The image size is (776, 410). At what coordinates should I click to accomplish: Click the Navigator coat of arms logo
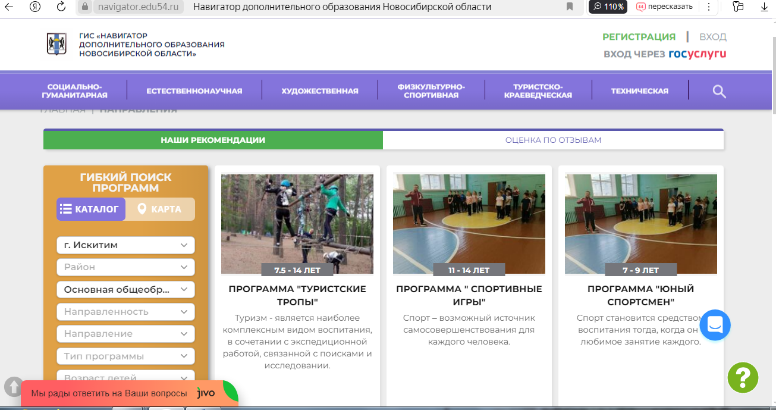[x=57, y=45]
